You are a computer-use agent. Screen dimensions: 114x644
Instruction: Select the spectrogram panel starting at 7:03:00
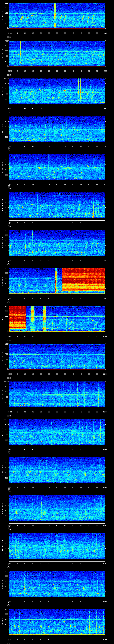coord(57,91)
